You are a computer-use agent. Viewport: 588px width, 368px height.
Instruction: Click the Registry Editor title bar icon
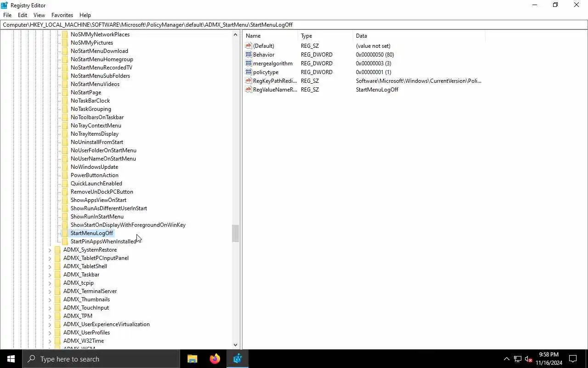click(5, 5)
